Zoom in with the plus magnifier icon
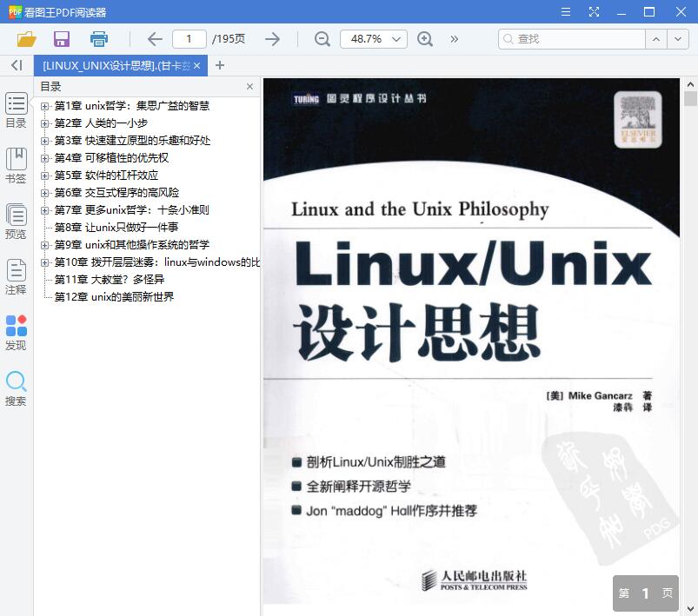Viewport: 698px width, 616px height. [x=425, y=39]
